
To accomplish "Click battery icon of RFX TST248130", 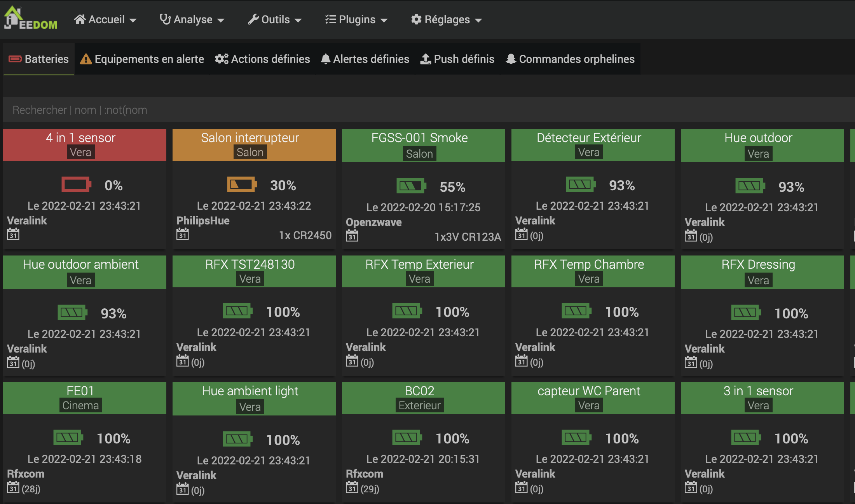I will (237, 311).
